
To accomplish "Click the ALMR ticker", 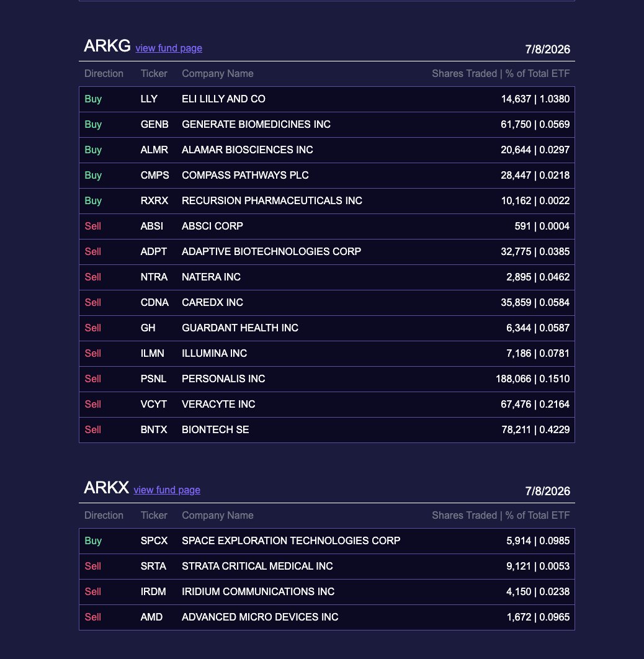I will click(154, 150).
